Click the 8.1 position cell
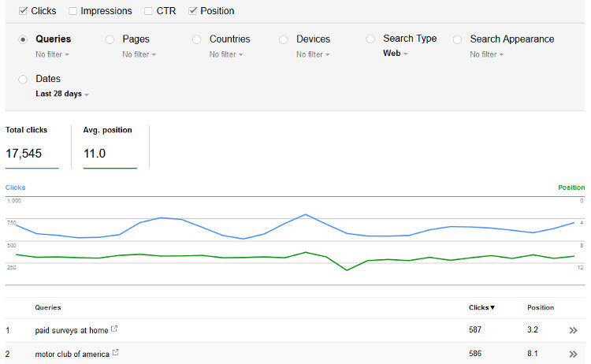 pyautogui.click(x=532, y=354)
